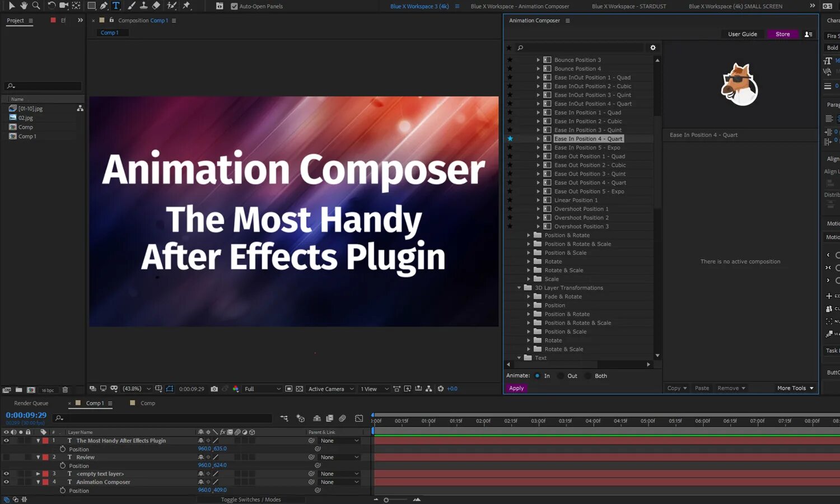Enable motion blur for timeline layers

pyautogui.click(x=342, y=418)
